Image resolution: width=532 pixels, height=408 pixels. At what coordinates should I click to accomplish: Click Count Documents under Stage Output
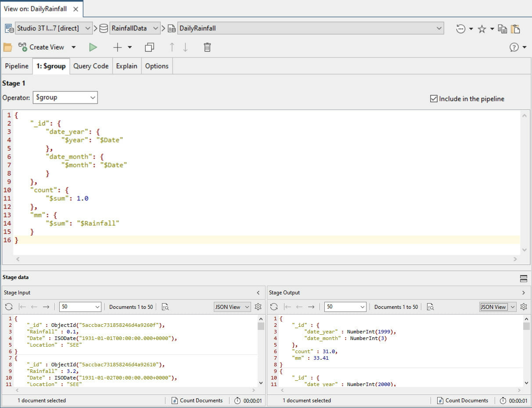click(462, 401)
